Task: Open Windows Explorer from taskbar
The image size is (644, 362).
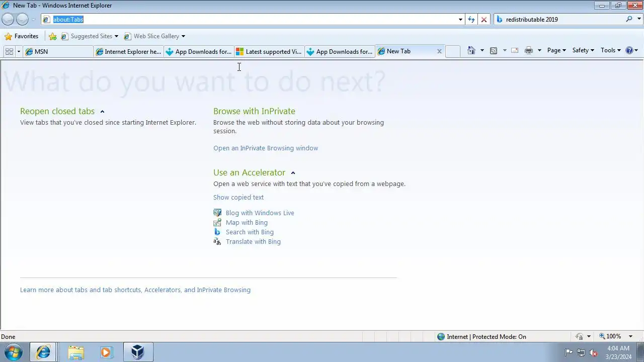Action: 76,352
